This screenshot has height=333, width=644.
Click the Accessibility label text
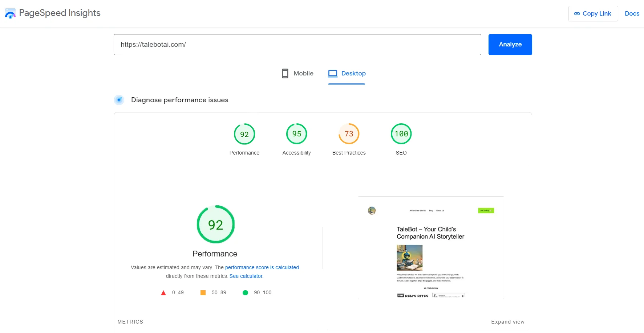[297, 153]
